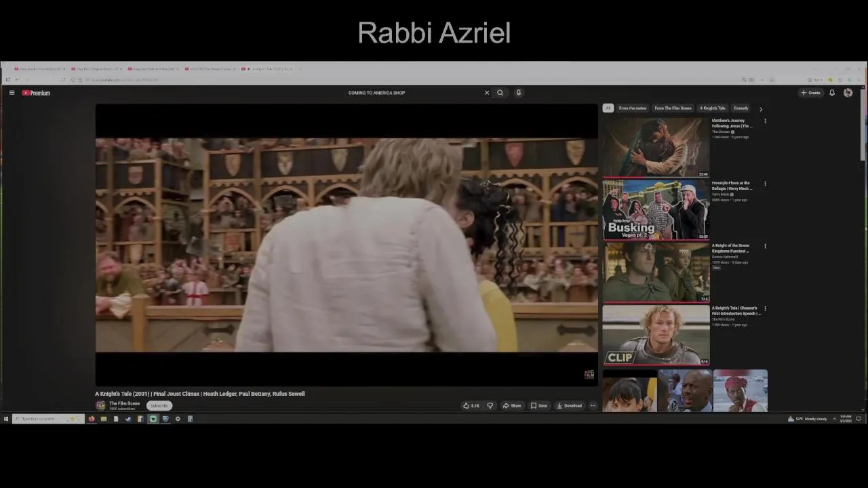The height and width of the screenshot is (488, 868).
Task: Open more actions ellipsis under video
Action: click(593, 405)
